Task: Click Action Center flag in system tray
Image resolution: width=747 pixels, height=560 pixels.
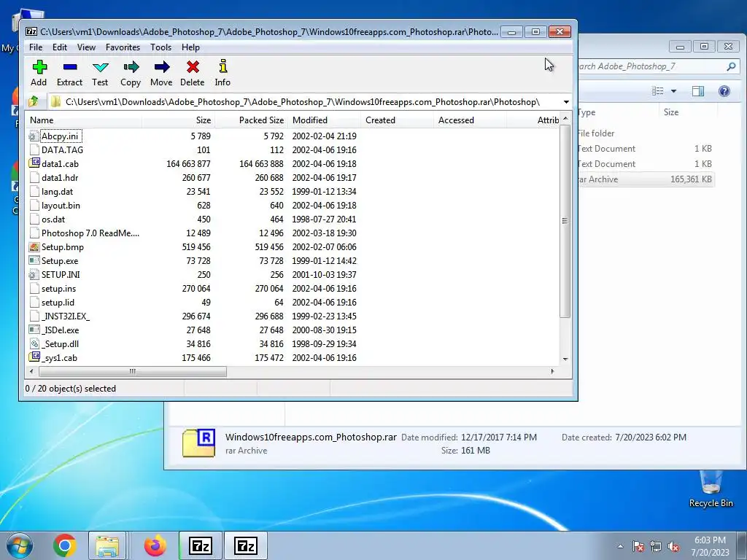Action: [638, 546]
